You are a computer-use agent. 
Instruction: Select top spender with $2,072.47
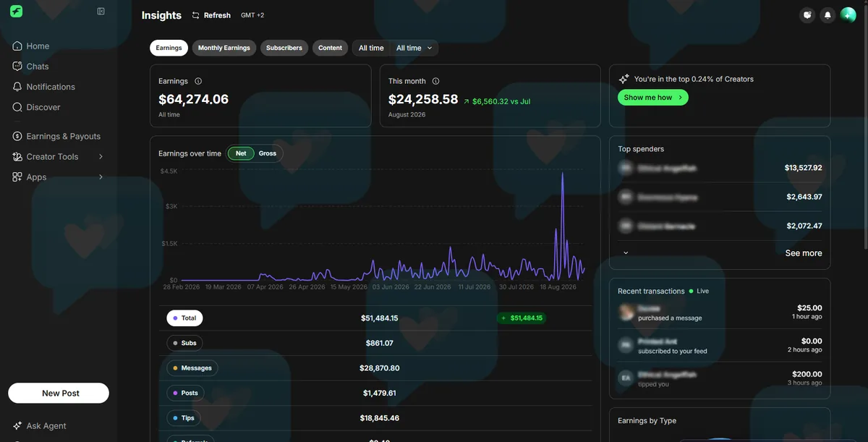(720, 226)
